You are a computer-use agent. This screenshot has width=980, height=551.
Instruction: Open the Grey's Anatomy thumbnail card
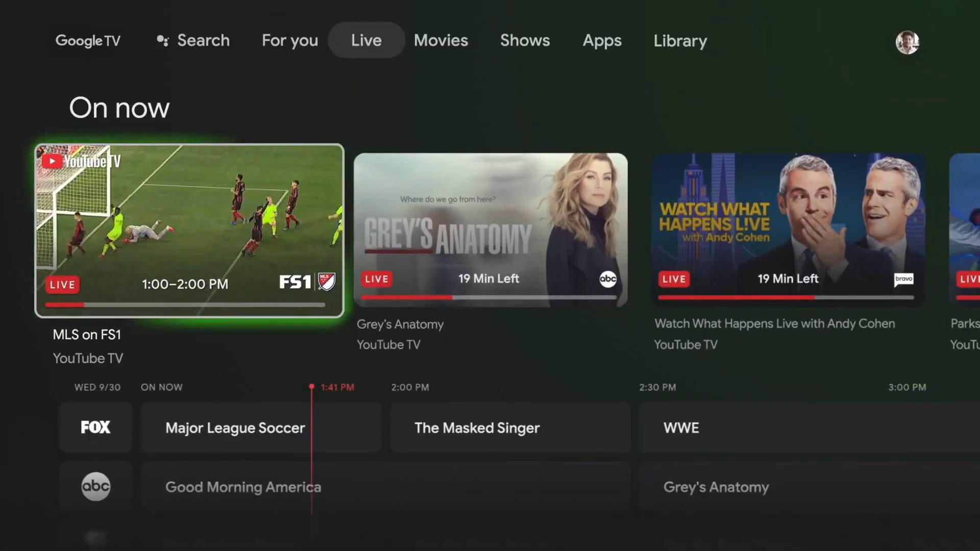tap(491, 230)
